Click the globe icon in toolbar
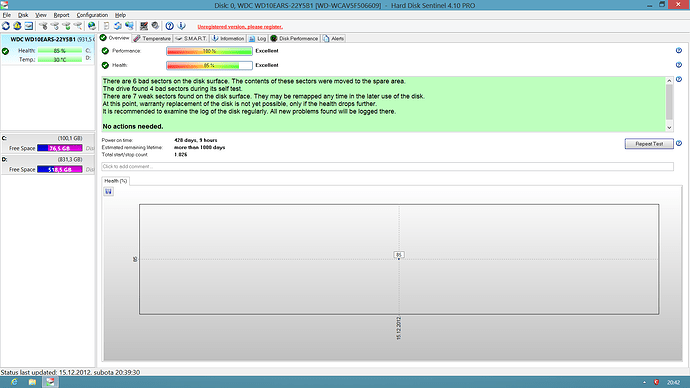 pos(92,26)
